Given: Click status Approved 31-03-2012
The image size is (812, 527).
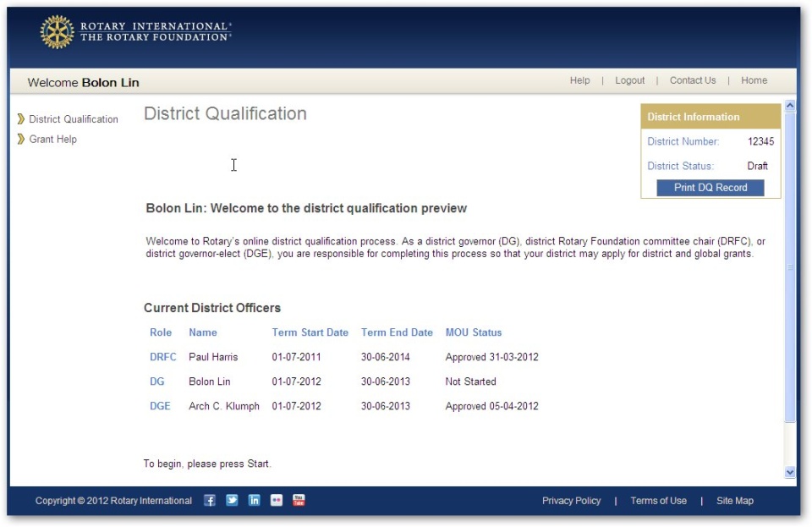Looking at the screenshot, I should click(x=492, y=357).
